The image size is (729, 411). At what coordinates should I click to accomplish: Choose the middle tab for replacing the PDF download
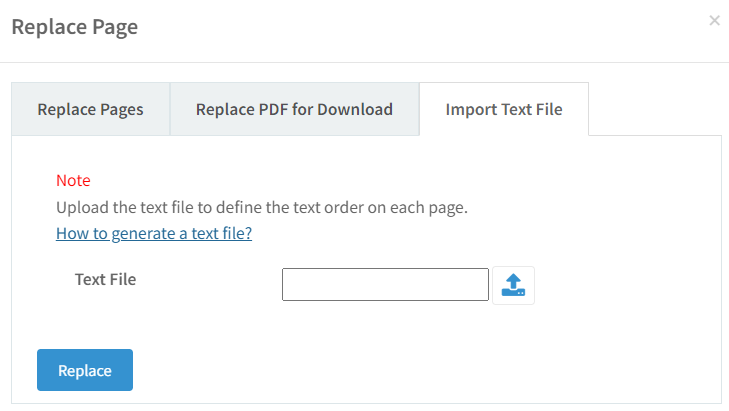(294, 109)
